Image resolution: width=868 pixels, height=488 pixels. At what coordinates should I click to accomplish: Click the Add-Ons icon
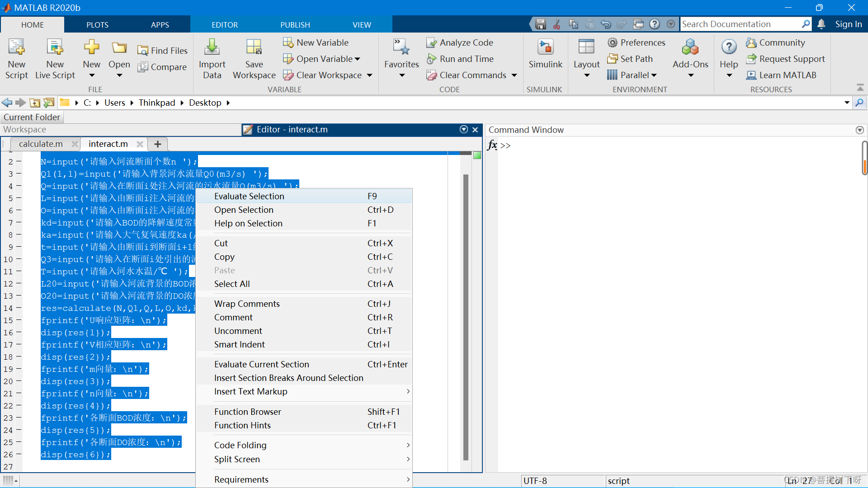point(690,47)
